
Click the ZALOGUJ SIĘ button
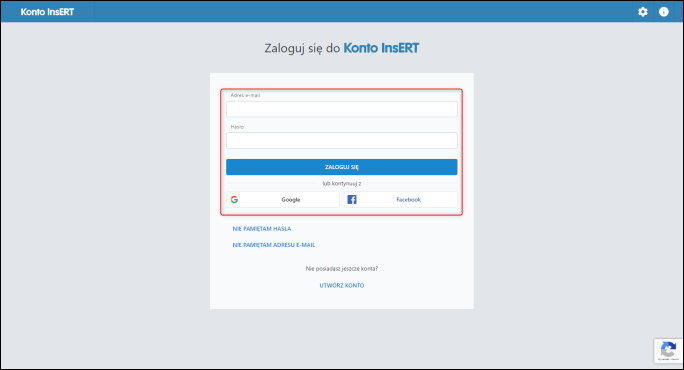[342, 167]
